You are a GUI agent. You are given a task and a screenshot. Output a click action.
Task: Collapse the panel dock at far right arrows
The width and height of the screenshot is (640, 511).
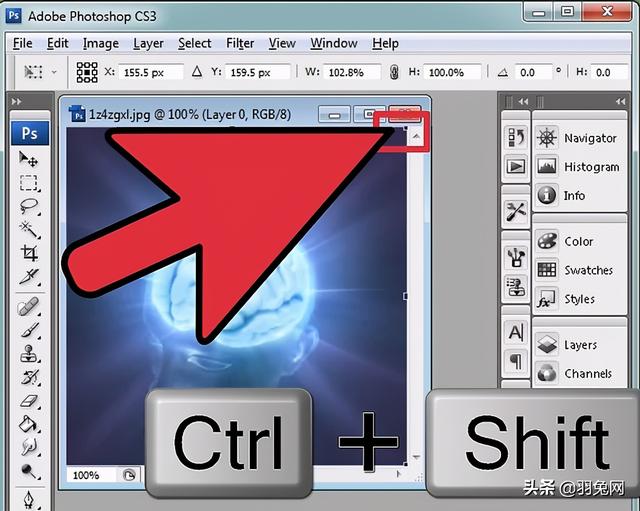tap(620, 101)
